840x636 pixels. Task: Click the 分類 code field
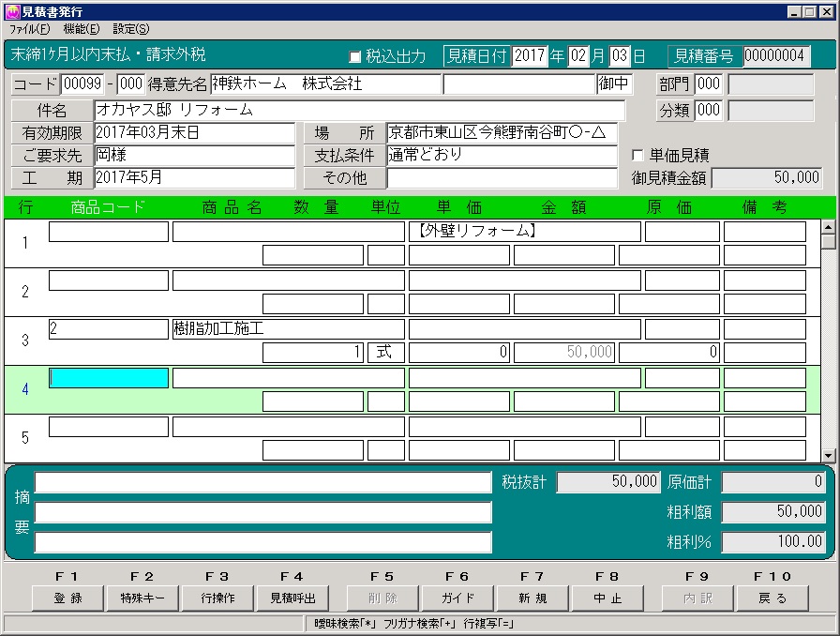(709, 111)
